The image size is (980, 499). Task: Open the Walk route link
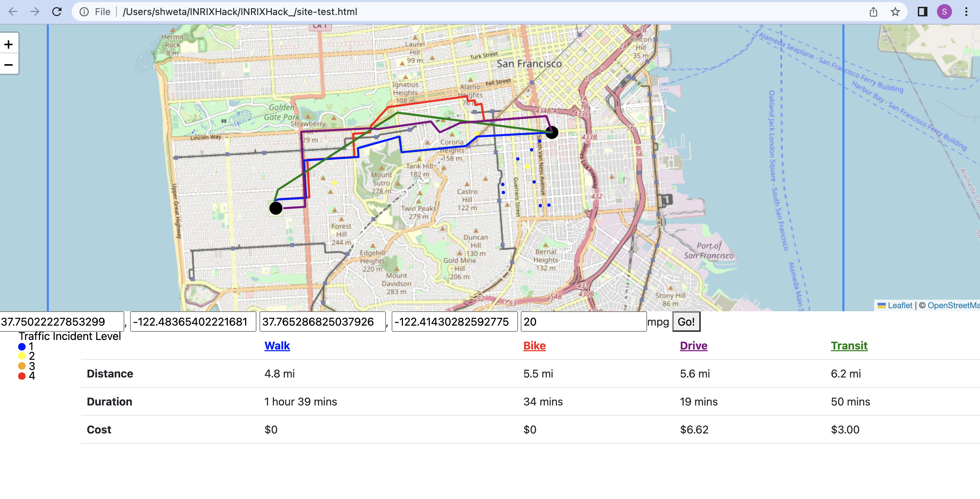point(277,345)
